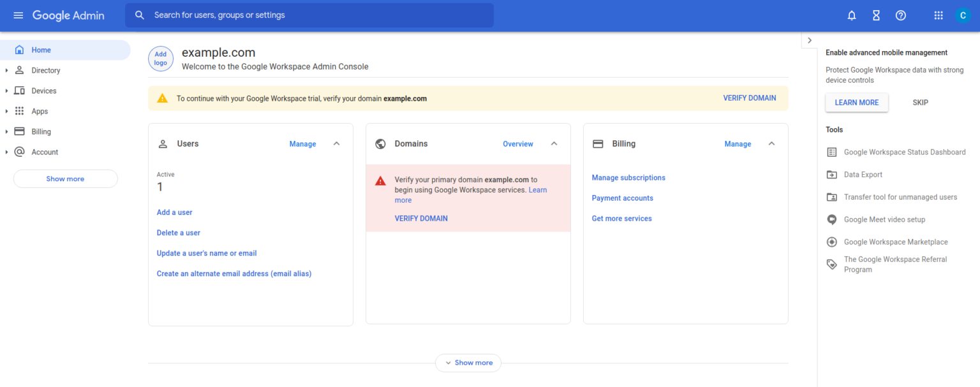Open Google Meet video setup
The image size is (980, 387).
pos(883,219)
